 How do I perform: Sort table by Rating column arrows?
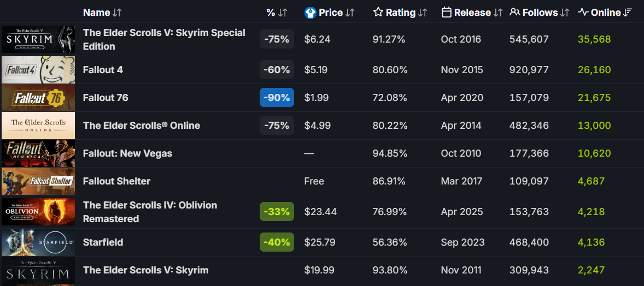pyautogui.click(x=423, y=13)
